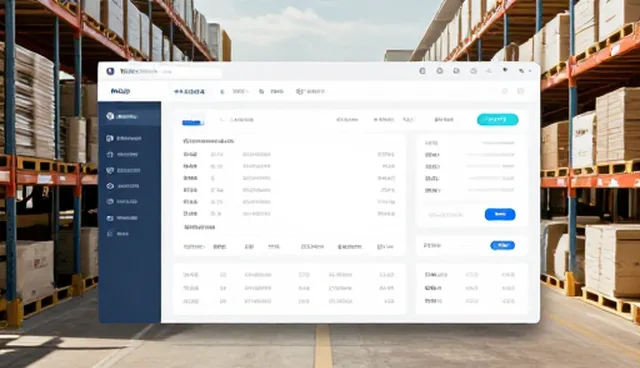The width and height of the screenshot is (640, 368).
Task: Click the dark pin-shaped icon in the title bar
Action: point(505,71)
